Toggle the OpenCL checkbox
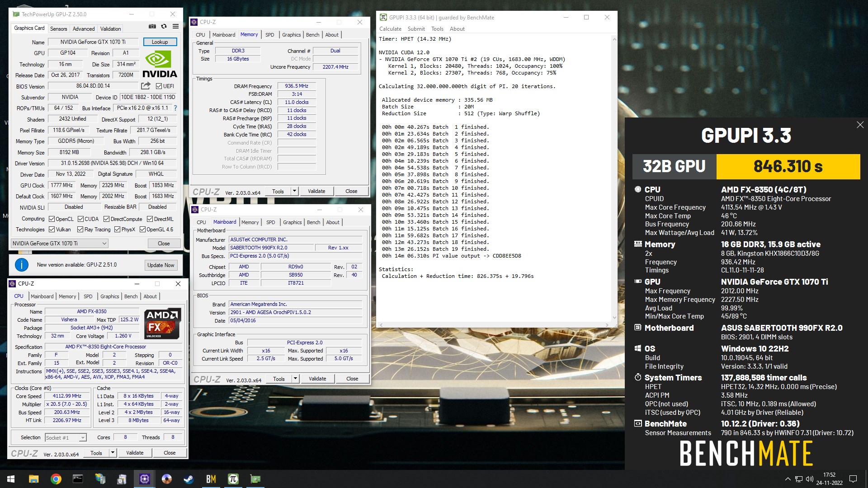 coord(52,219)
